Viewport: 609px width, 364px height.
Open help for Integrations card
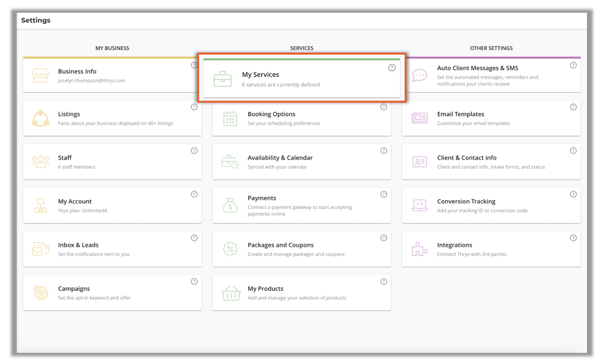[573, 238]
